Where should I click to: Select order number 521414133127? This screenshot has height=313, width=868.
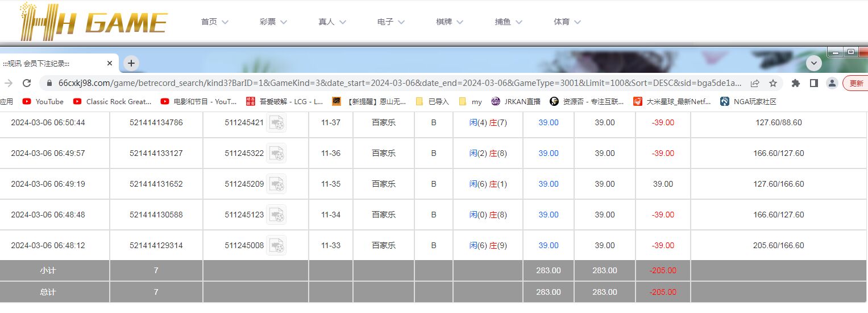pyautogui.click(x=156, y=153)
